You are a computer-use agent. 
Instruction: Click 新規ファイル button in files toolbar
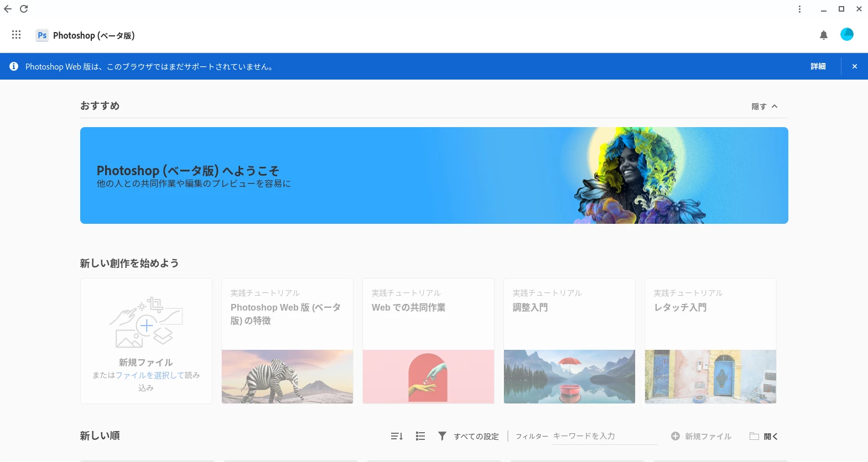pos(701,436)
